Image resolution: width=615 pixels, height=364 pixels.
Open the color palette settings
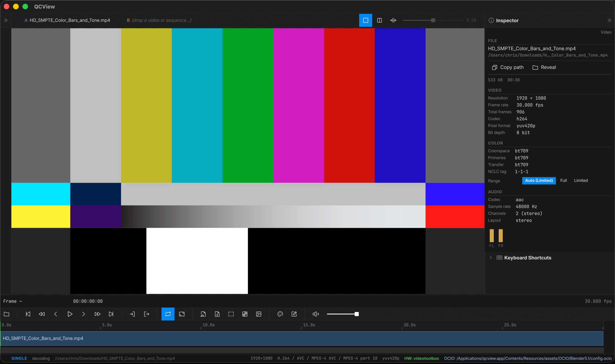tap(280, 314)
